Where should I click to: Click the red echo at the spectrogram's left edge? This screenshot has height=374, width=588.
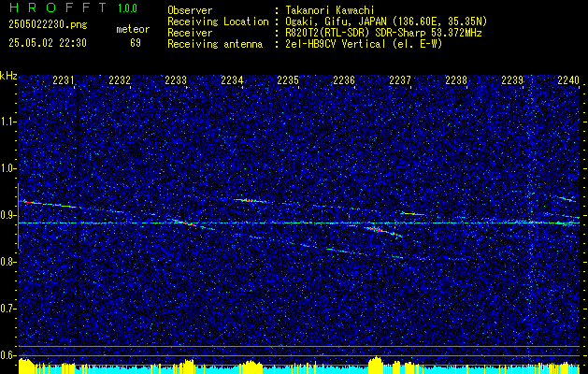point(26,202)
